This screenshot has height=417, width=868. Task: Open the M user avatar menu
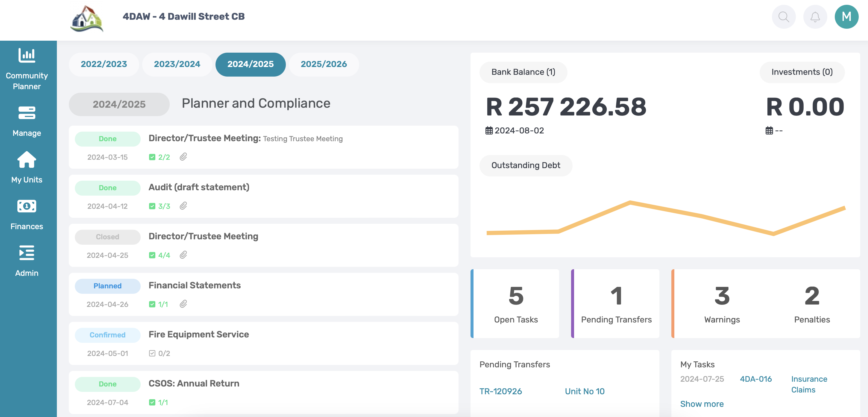click(x=846, y=17)
